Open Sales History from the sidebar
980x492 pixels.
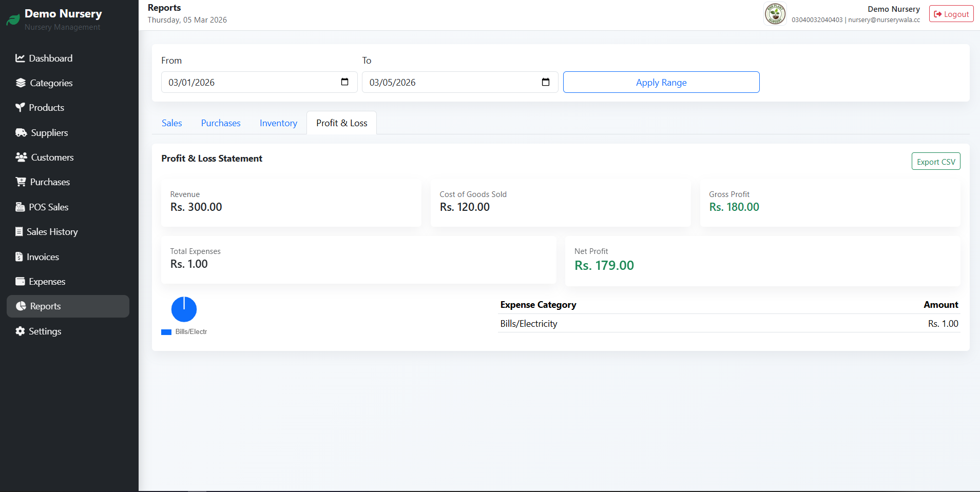52,232
